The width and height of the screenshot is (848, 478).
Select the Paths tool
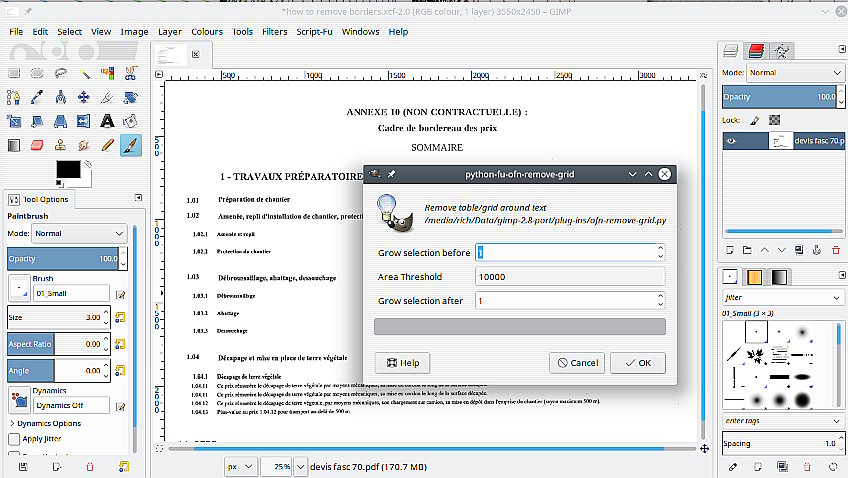14,97
